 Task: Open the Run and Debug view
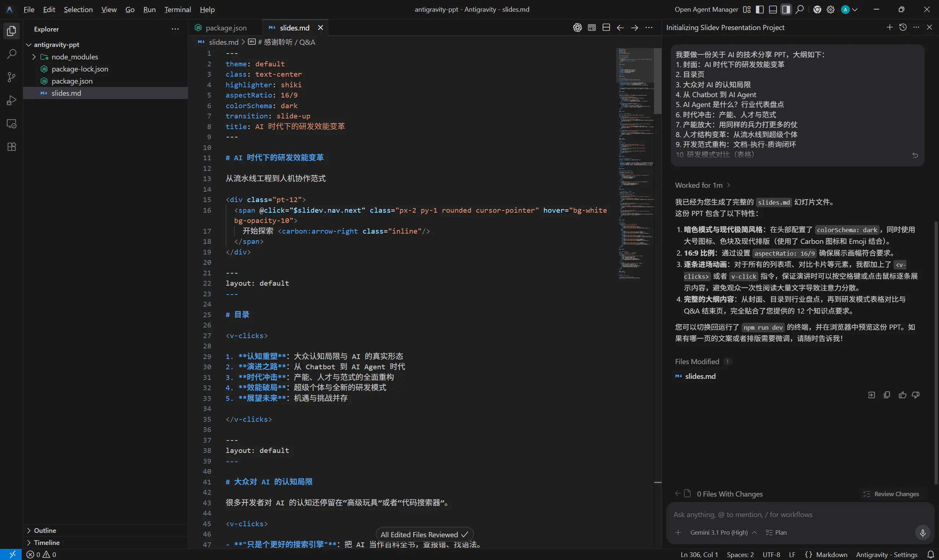point(11,100)
